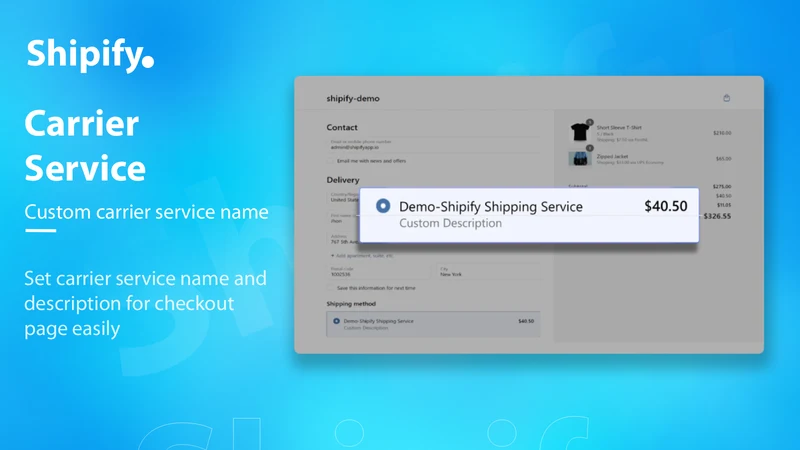800x450 pixels.
Task: Click the $326.55 total amount
Action: [717, 216]
